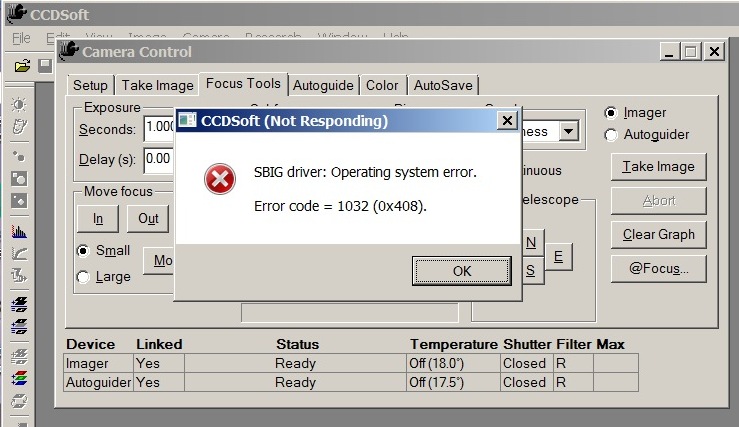This screenshot has width=739, height=427.
Task: Click the second blue-lined combine images icon
Action: [x=19, y=326]
